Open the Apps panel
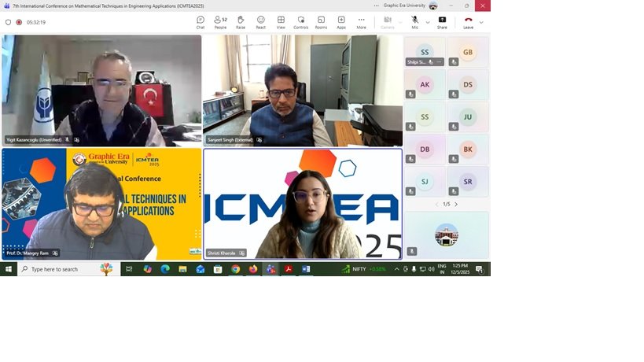Image resolution: width=644 pixels, height=362 pixels. (x=341, y=22)
